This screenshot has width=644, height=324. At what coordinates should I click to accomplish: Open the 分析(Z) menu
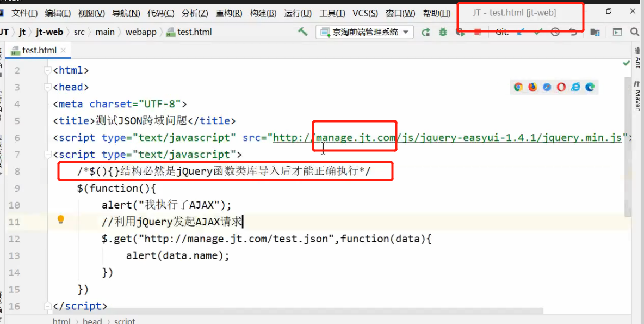pos(195,14)
